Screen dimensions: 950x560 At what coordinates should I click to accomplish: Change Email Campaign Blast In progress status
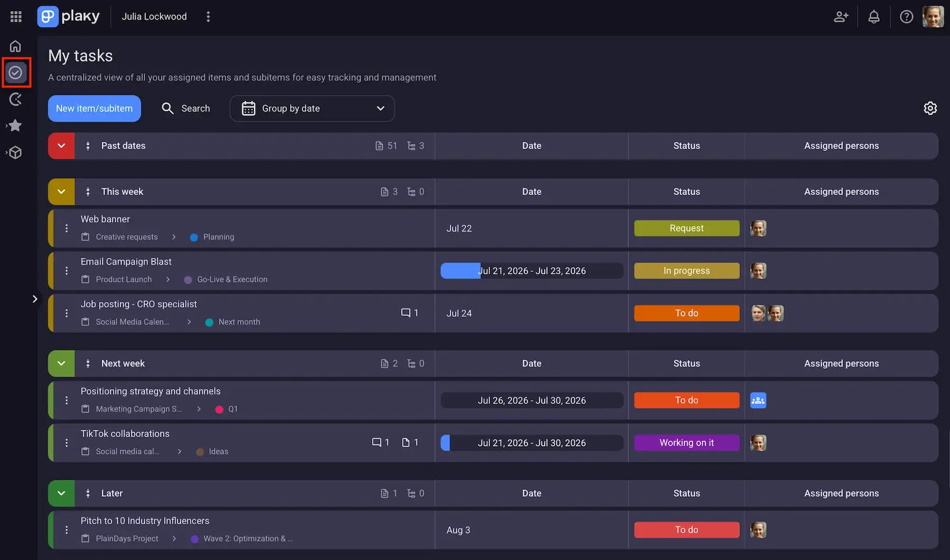click(x=687, y=271)
